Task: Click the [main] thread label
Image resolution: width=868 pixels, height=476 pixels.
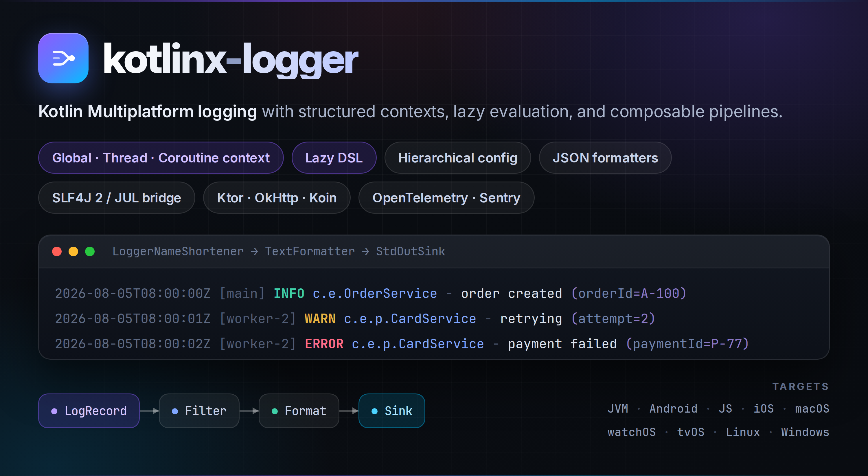Action: (x=242, y=293)
